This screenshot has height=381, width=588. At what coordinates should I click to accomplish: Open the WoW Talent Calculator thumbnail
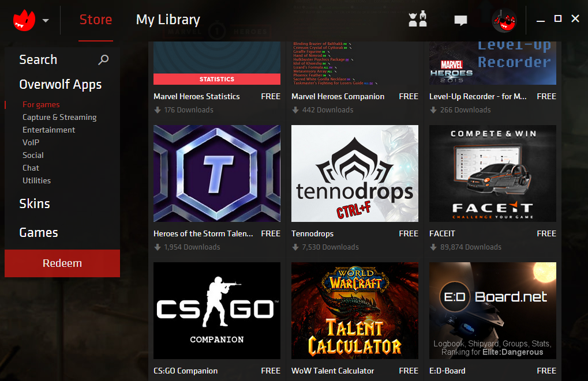pos(355,311)
